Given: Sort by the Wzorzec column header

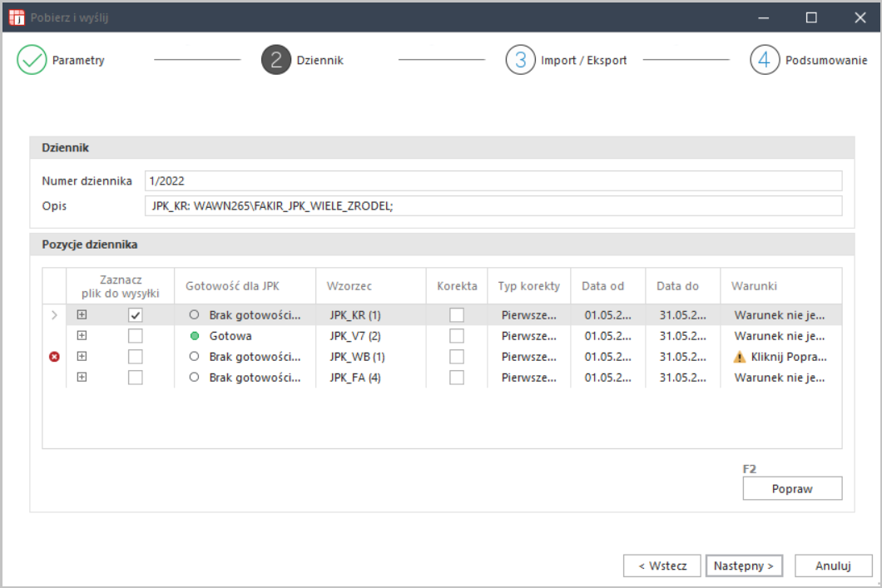Looking at the screenshot, I should coord(350,286).
